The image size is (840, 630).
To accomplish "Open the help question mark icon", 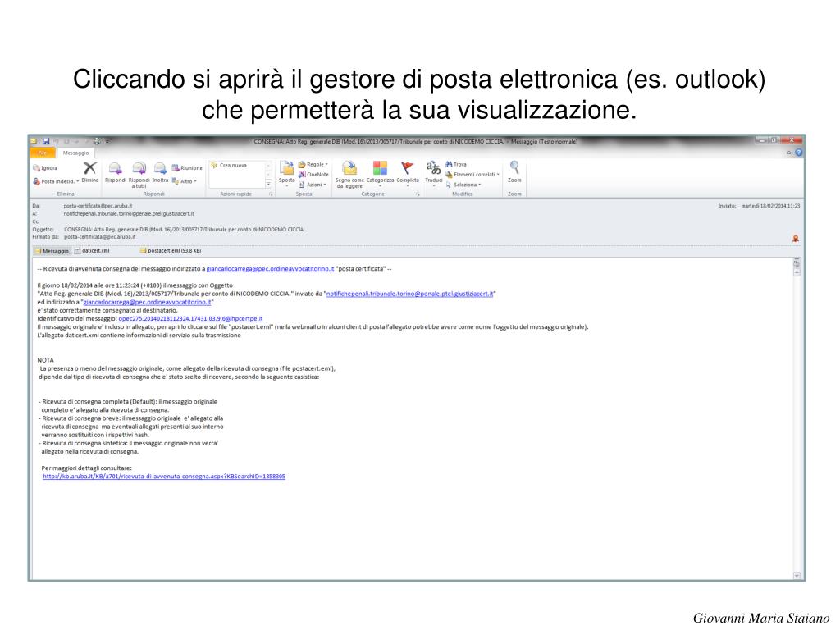I will click(x=798, y=153).
